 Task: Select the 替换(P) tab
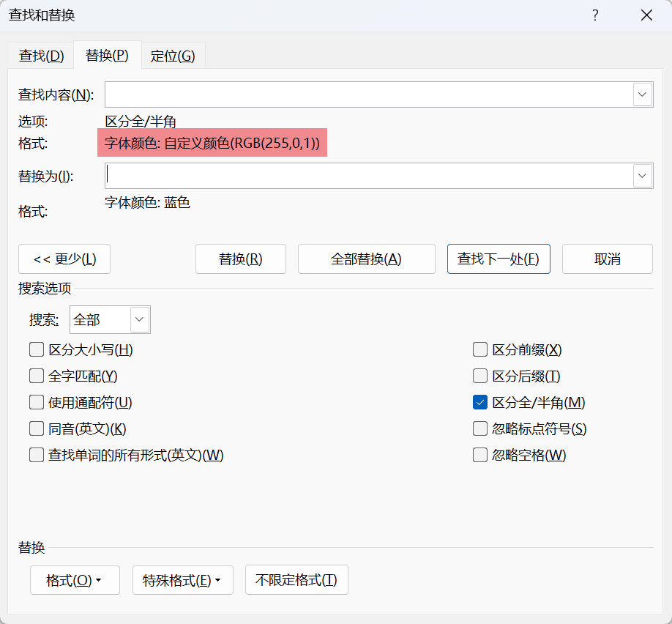(x=107, y=56)
